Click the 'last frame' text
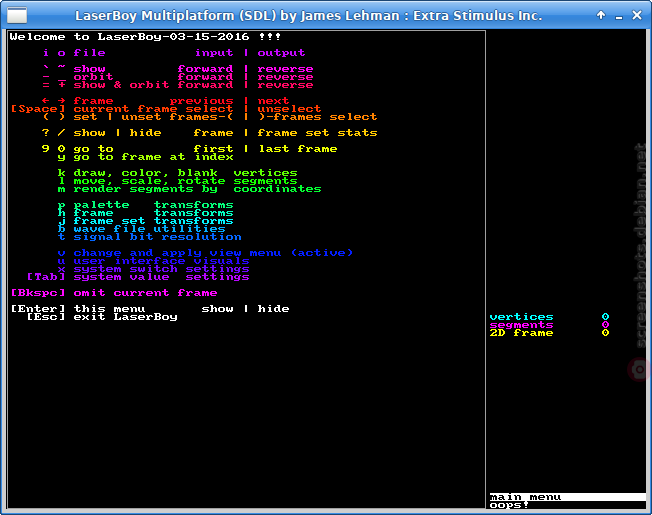Image resolution: width=652 pixels, height=515 pixels. (298, 149)
